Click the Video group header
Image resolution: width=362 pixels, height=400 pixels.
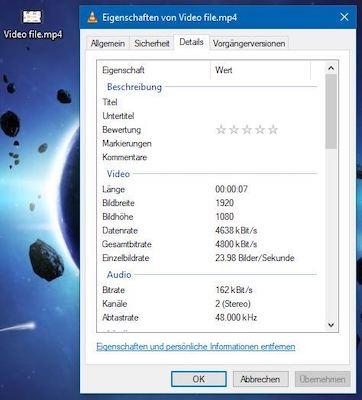[118, 174]
